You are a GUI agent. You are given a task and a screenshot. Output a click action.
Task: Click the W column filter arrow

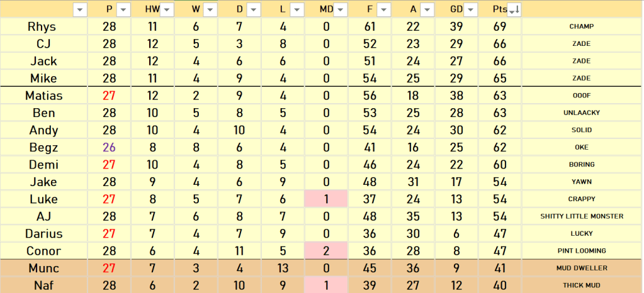[x=210, y=9]
